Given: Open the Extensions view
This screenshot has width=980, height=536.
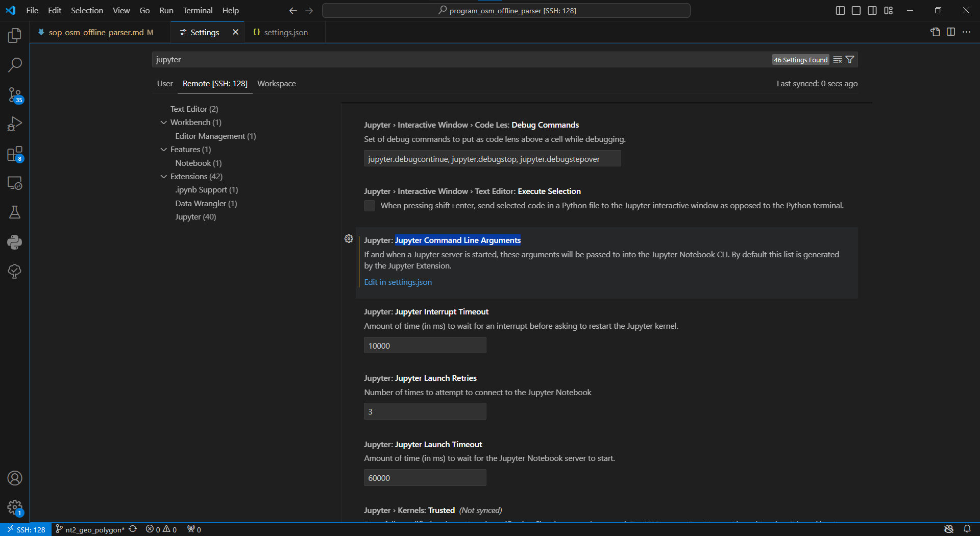Looking at the screenshot, I should point(15,154).
